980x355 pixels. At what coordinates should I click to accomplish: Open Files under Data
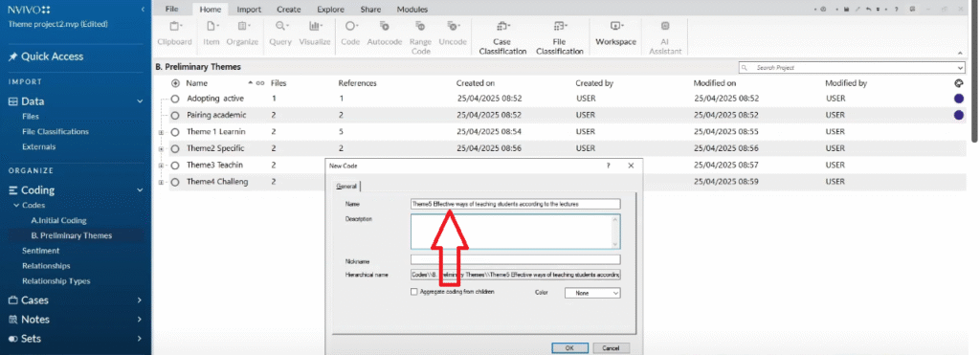click(x=30, y=116)
